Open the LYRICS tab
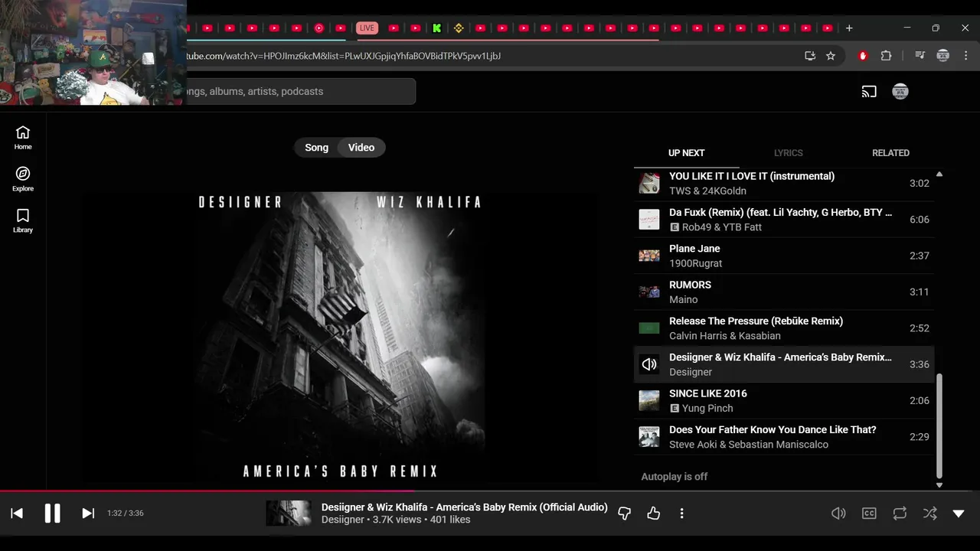This screenshot has width=980, height=551. point(788,153)
